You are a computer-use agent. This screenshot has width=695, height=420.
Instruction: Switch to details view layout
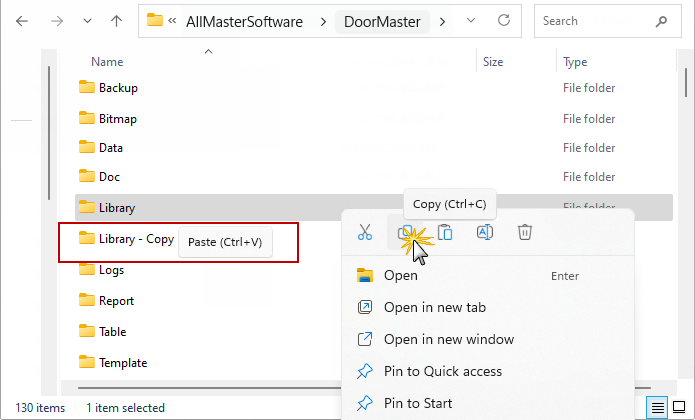[657, 407]
